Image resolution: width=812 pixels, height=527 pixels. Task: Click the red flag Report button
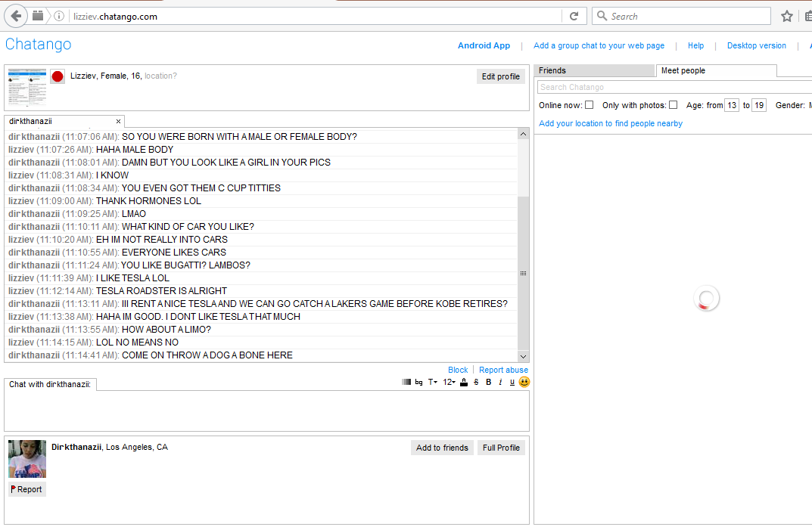pyautogui.click(x=27, y=489)
